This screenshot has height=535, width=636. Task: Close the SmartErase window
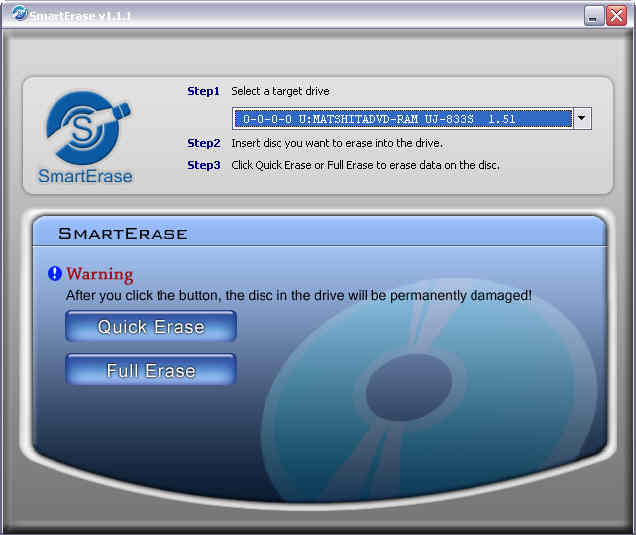617,16
